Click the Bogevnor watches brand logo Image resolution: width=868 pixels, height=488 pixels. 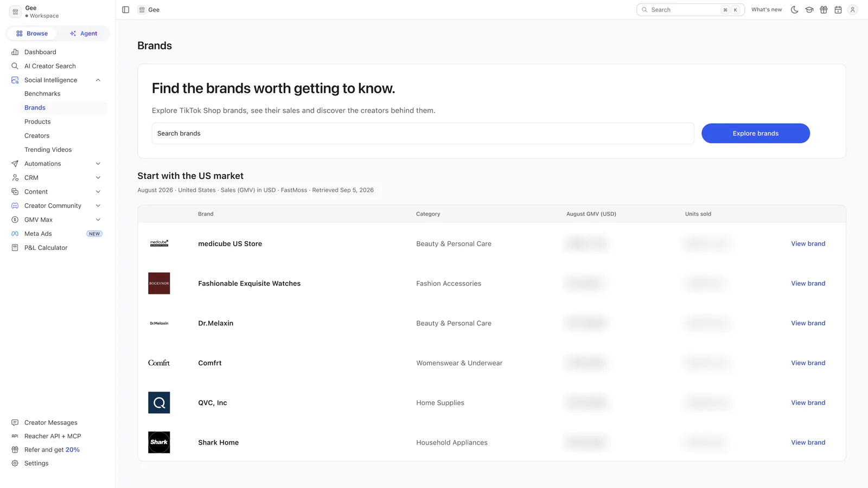pos(159,284)
